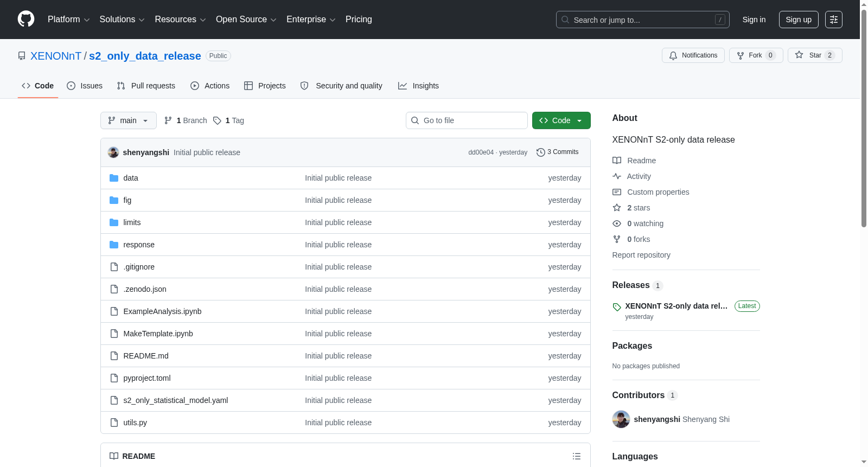Image resolution: width=868 pixels, height=467 pixels.
Task: Click the data folder icon
Action: click(x=114, y=178)
